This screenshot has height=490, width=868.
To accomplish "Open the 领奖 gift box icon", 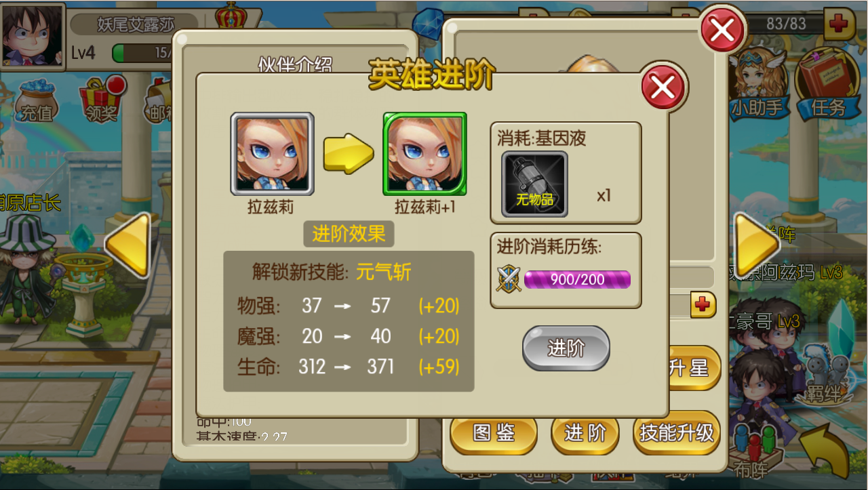I will tap(102, 99).
